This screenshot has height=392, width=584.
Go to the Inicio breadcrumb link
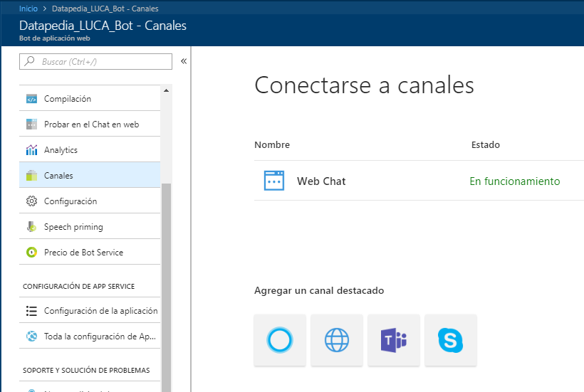[28, 9]
